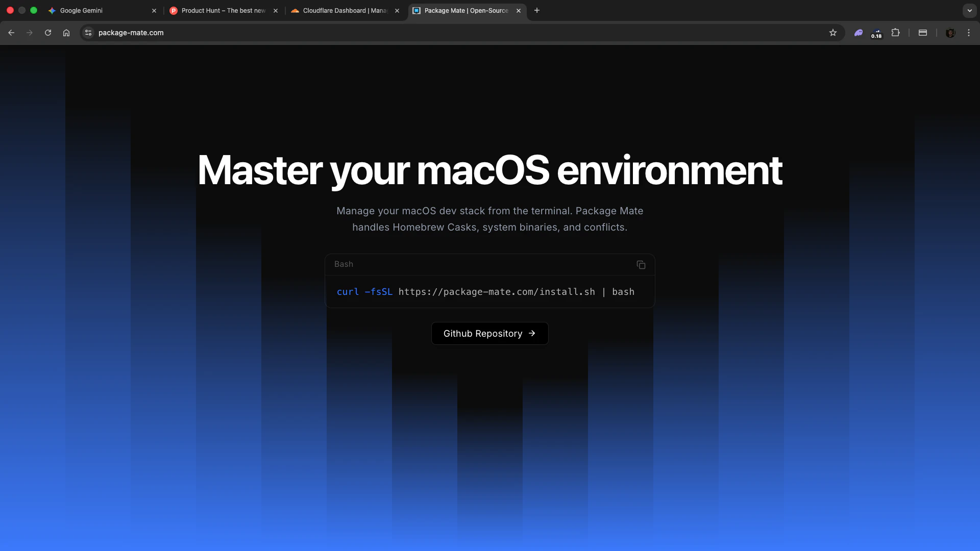Toggle the side panel icon
Image resolution: width=980 pixels, height=551 pixels.
click(923, 33)
